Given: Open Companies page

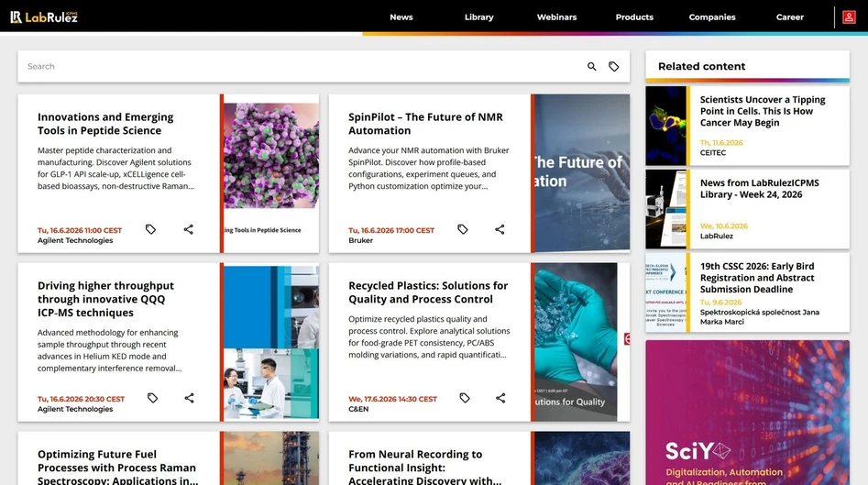Looking at the screenshot, I should coord(712,17).
